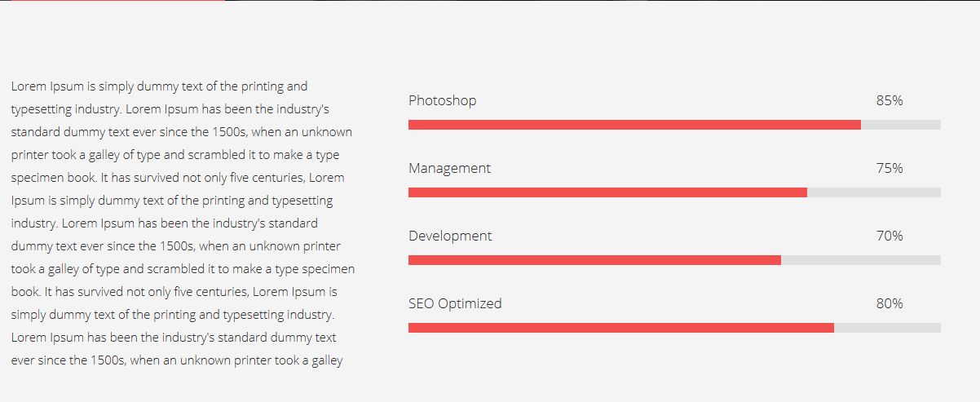Select the Management skill label
980x402 pixels.
(449, 168)
